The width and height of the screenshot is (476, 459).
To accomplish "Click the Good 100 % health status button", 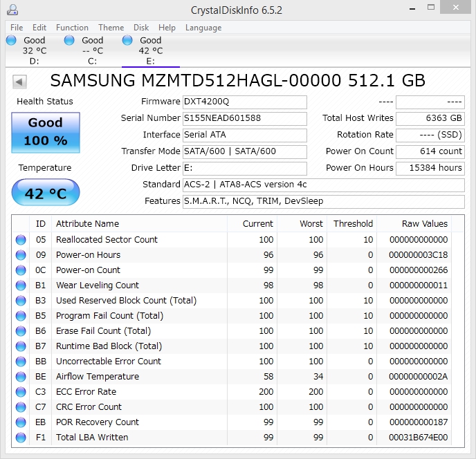I will [x=46, y=133].
